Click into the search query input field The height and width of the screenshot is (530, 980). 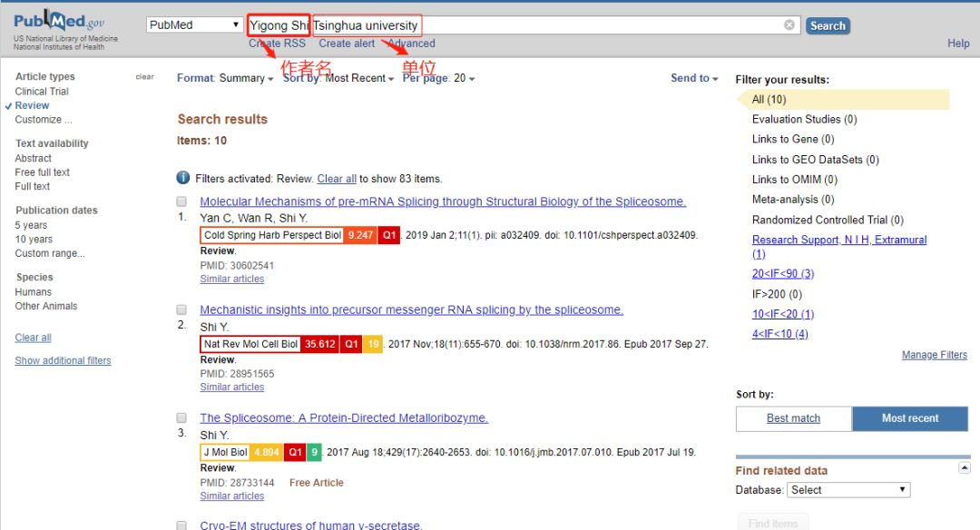(524, 25)
